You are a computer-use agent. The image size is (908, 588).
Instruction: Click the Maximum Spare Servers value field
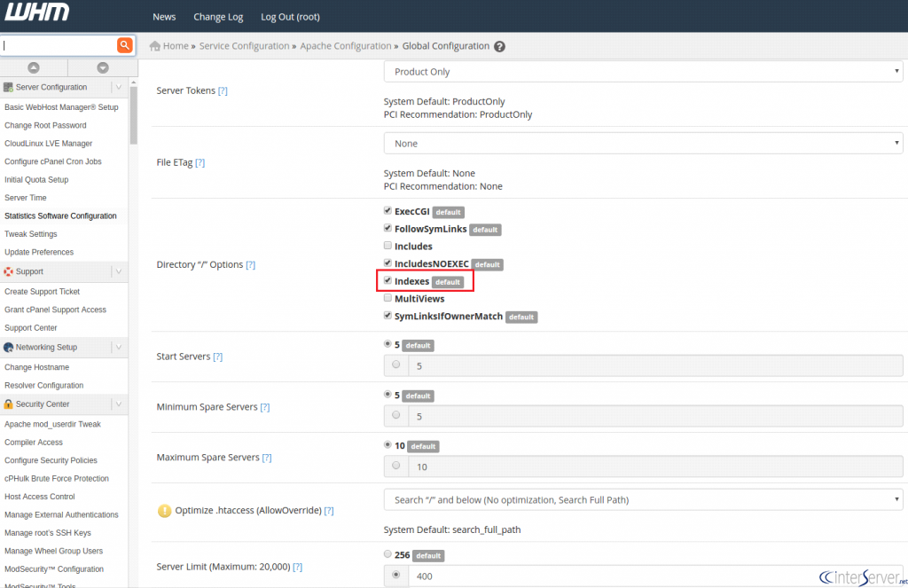[655, 466]
